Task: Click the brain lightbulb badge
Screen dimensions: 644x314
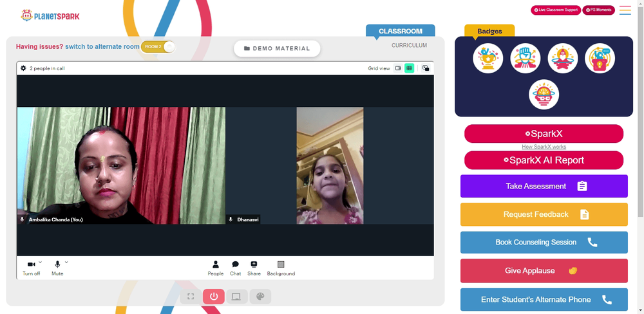Action: [544, 95]
